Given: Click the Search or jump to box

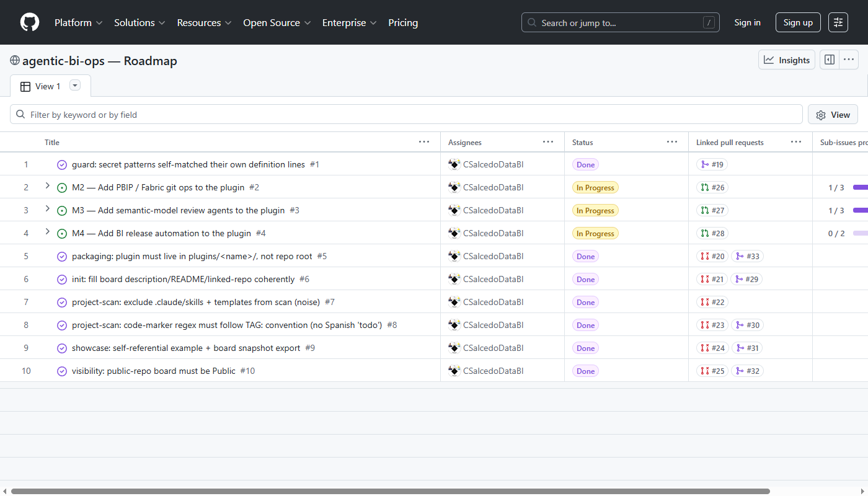Looking at the screenshot, I should 621,22.
